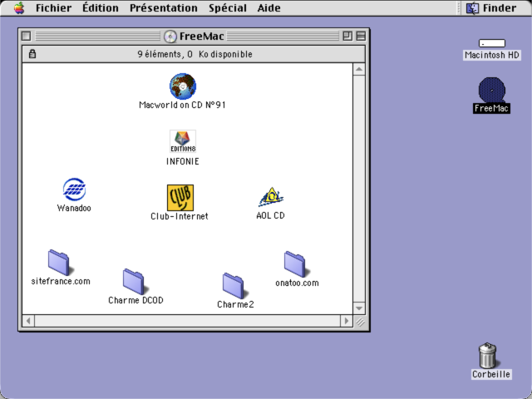Click the FreeMac window collapse box

tap(361, 36)
